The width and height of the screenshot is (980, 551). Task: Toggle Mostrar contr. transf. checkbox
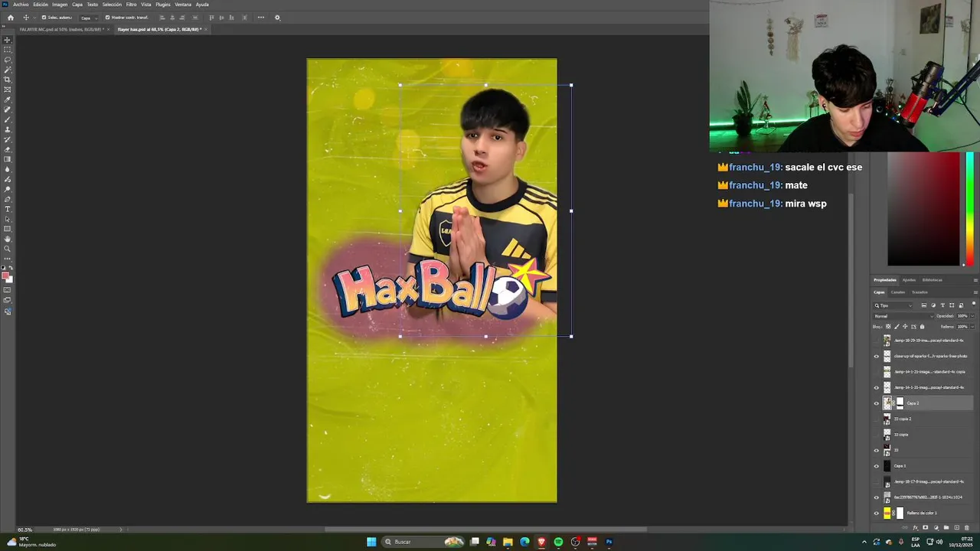click(x=107, y=18)
